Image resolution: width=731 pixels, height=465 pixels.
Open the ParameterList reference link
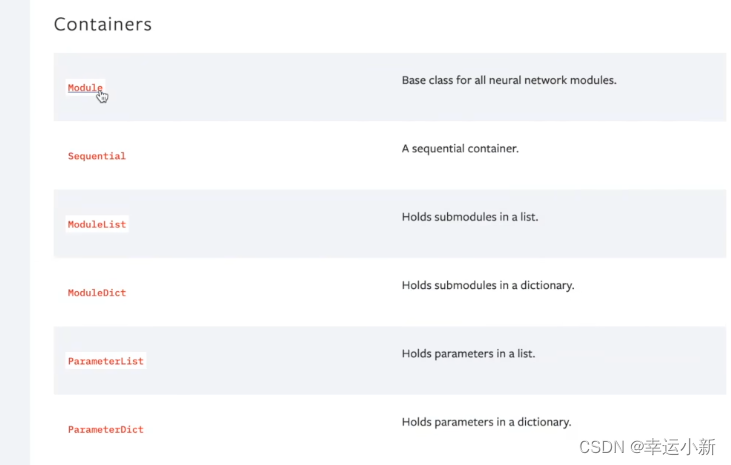coord(105,361)
